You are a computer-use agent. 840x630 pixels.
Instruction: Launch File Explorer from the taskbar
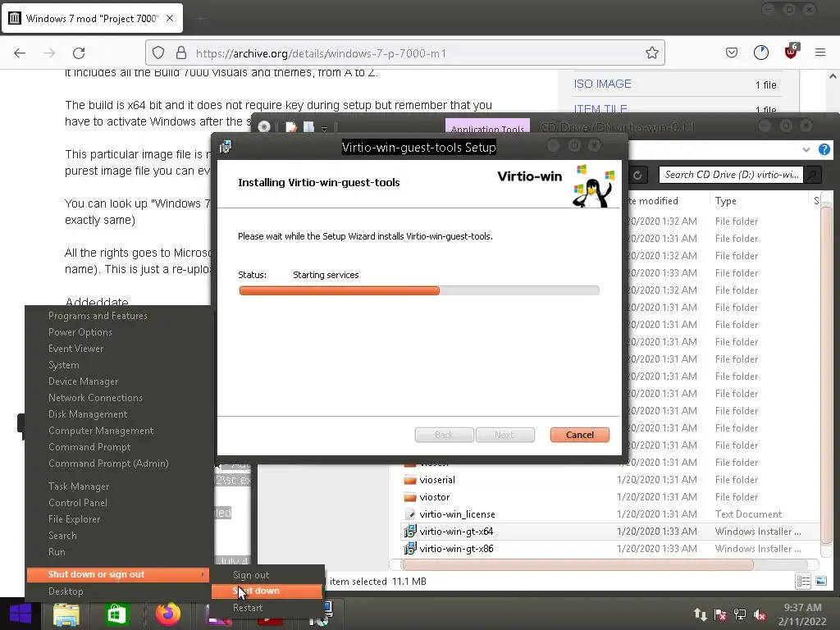coord(66,614)
